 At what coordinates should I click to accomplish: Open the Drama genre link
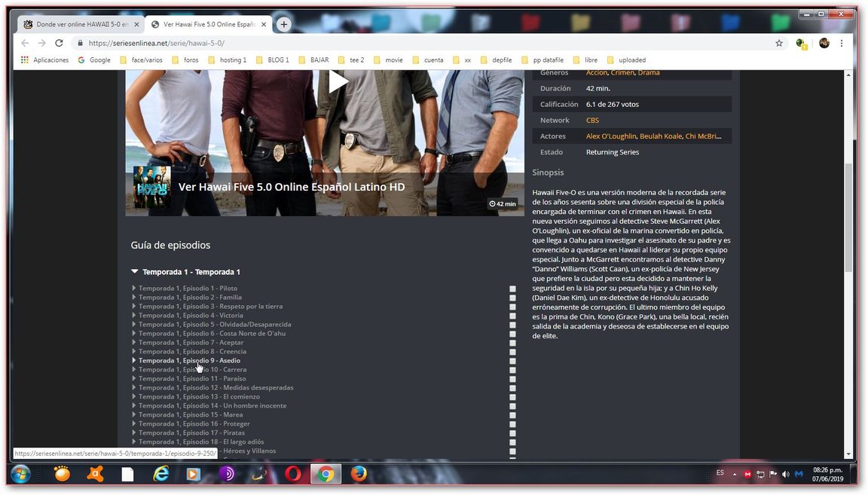click(x=649, y=72)
